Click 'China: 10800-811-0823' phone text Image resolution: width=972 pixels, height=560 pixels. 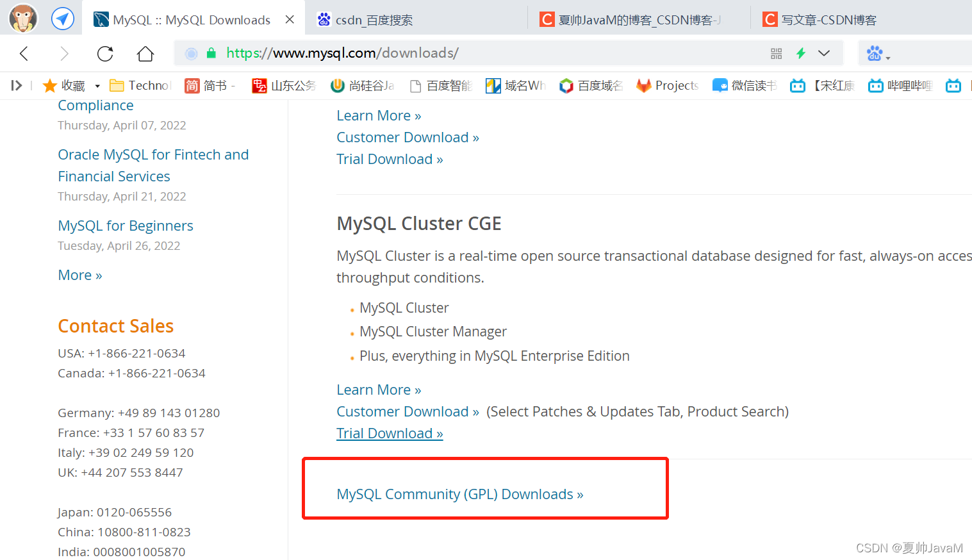point(124,532)
